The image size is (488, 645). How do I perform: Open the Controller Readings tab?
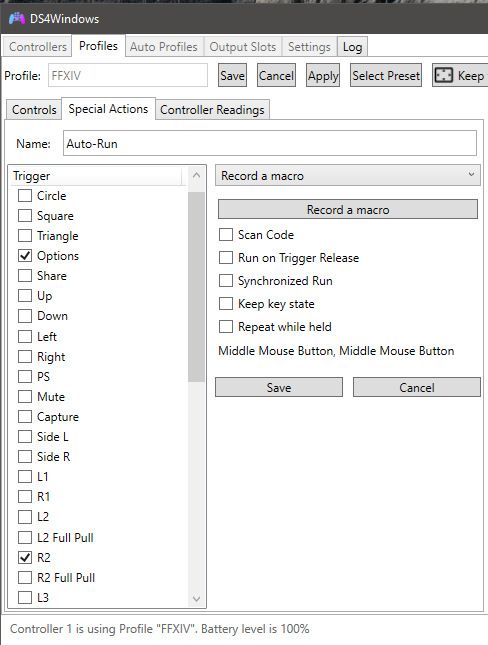[x=212, y=110]
